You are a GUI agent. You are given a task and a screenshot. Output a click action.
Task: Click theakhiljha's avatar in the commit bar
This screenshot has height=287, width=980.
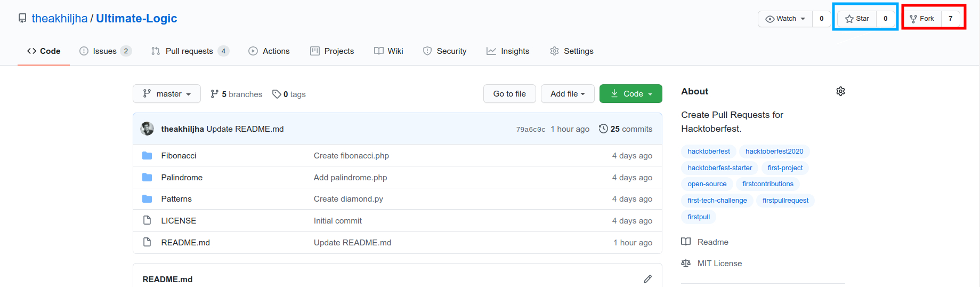(x=147, y=129)
